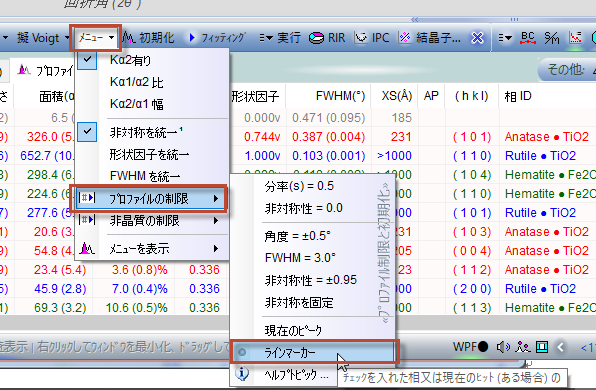Image resolution: width=596 pixels, height=390 pixels.
Task: Choose 形状因子を統一 from menu
Action: [149, 154]
